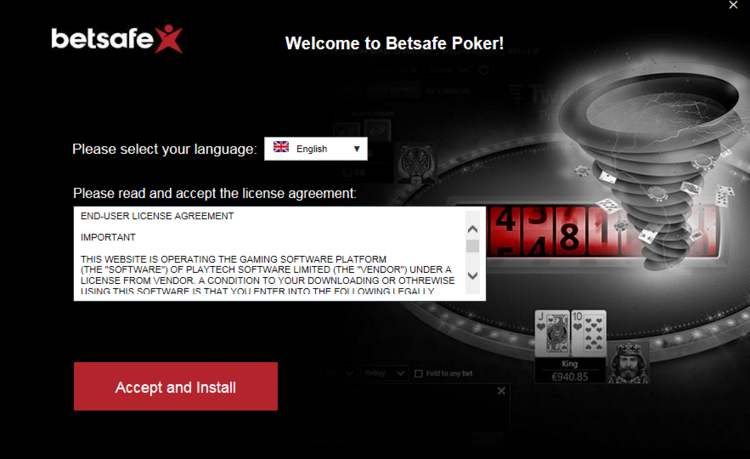Click the license scrollbar down arrow
750x459 pixels.
point(472,275)
